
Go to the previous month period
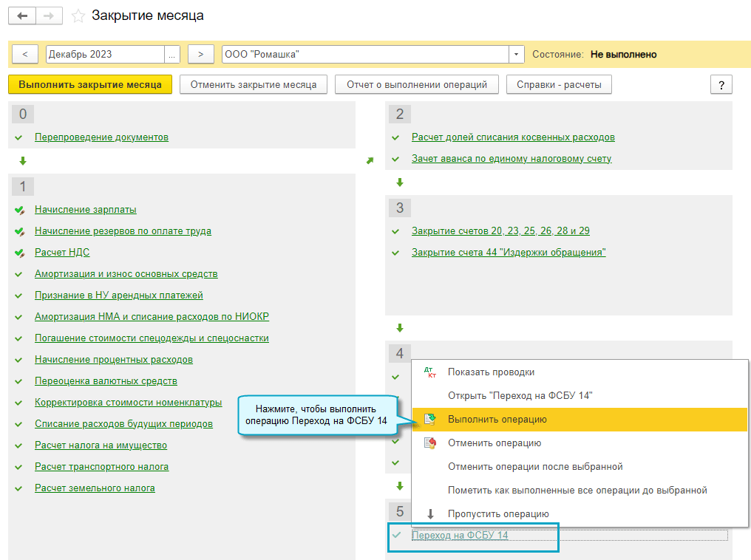[x=25, y=55]
